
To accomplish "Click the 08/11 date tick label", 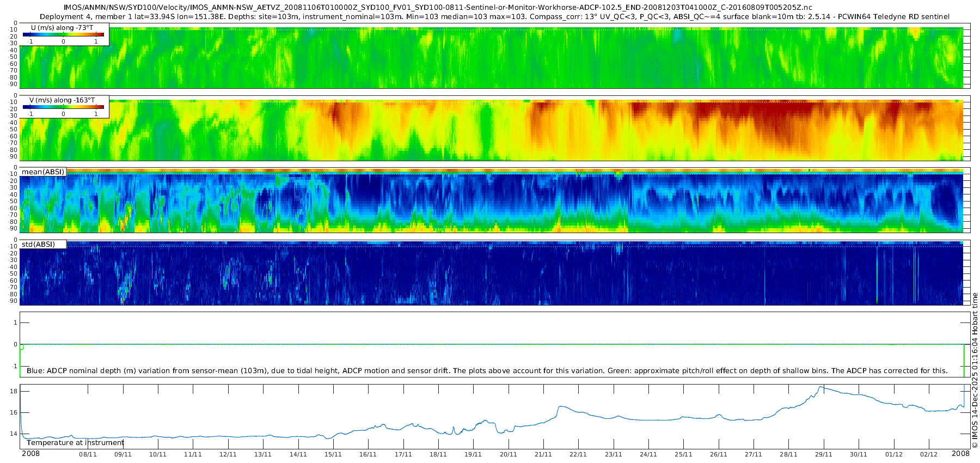I will click(88, 454).
